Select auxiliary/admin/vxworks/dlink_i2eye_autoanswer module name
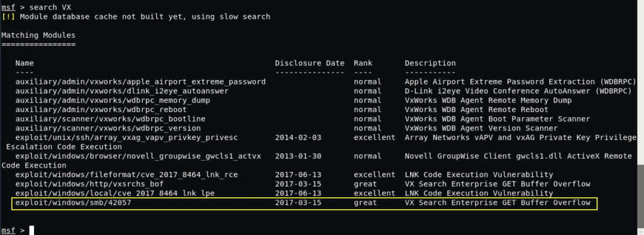 coord(122,91)
